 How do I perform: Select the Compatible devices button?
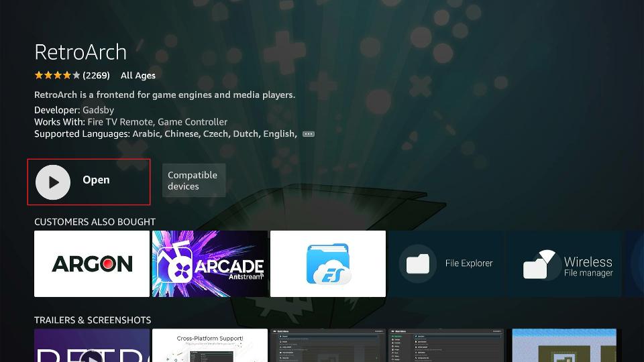[194, 180]
